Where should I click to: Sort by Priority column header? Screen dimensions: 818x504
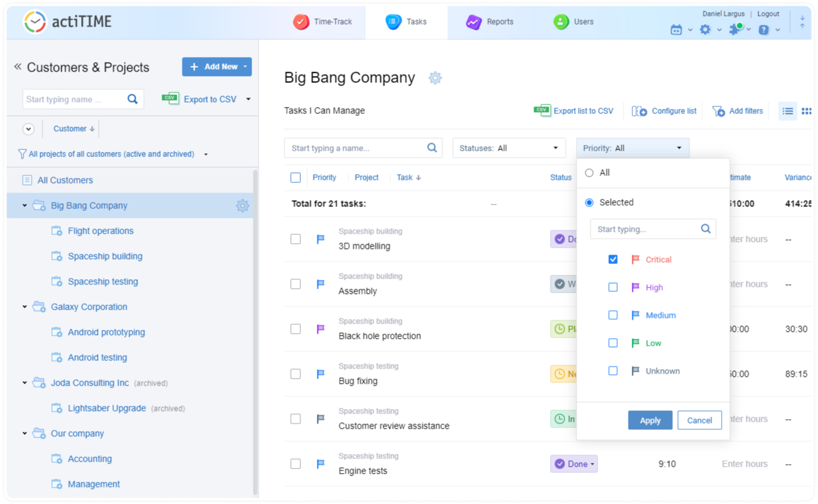click(x=324, y=178)
